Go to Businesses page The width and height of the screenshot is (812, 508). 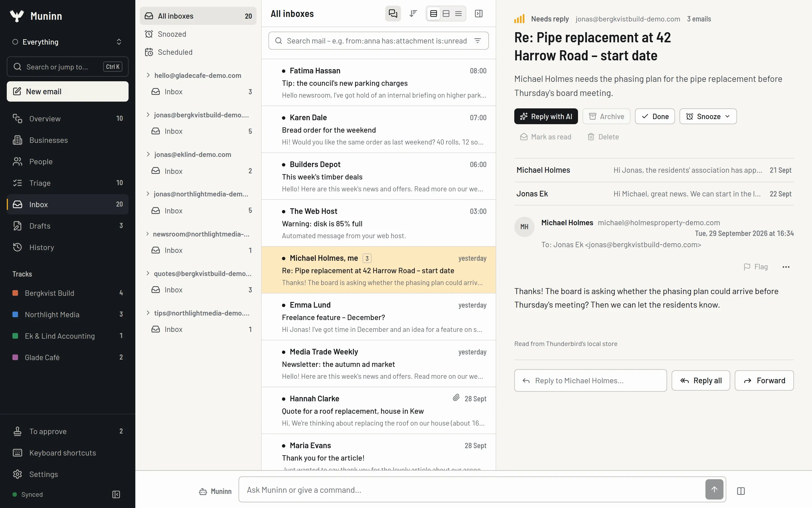point(67,140)
